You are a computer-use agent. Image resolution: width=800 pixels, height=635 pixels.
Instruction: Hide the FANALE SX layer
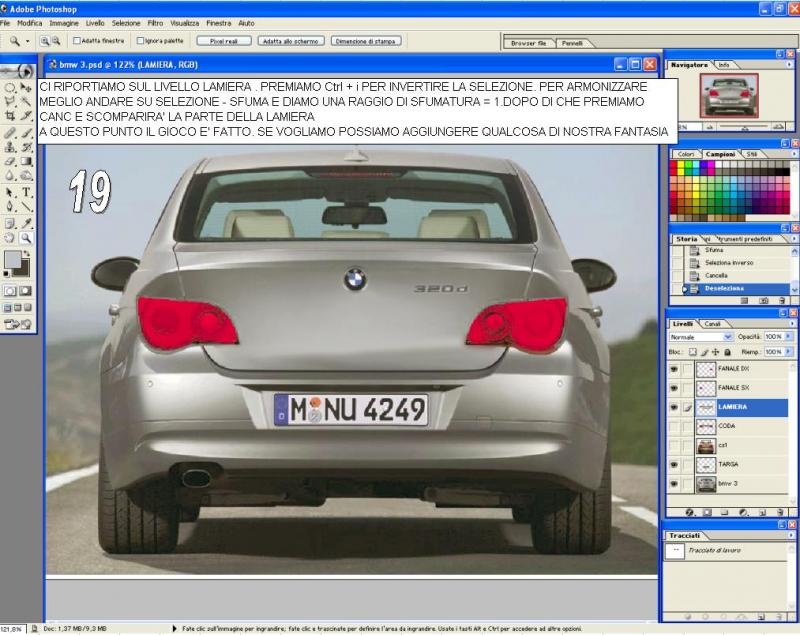674,388
